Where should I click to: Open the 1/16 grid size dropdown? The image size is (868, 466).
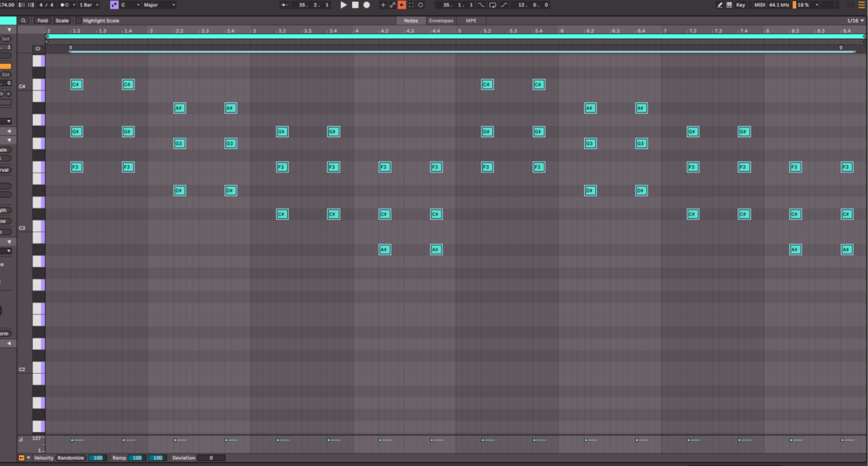856,20
